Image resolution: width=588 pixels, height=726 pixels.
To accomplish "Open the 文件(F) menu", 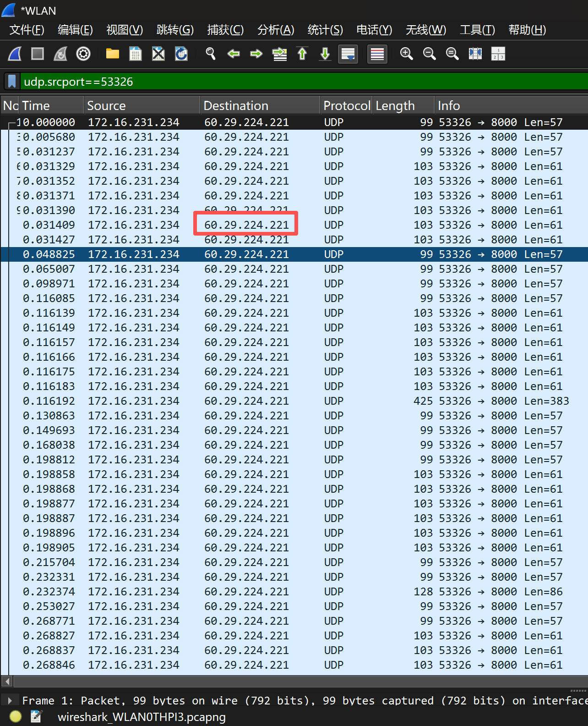I will 27,30.
